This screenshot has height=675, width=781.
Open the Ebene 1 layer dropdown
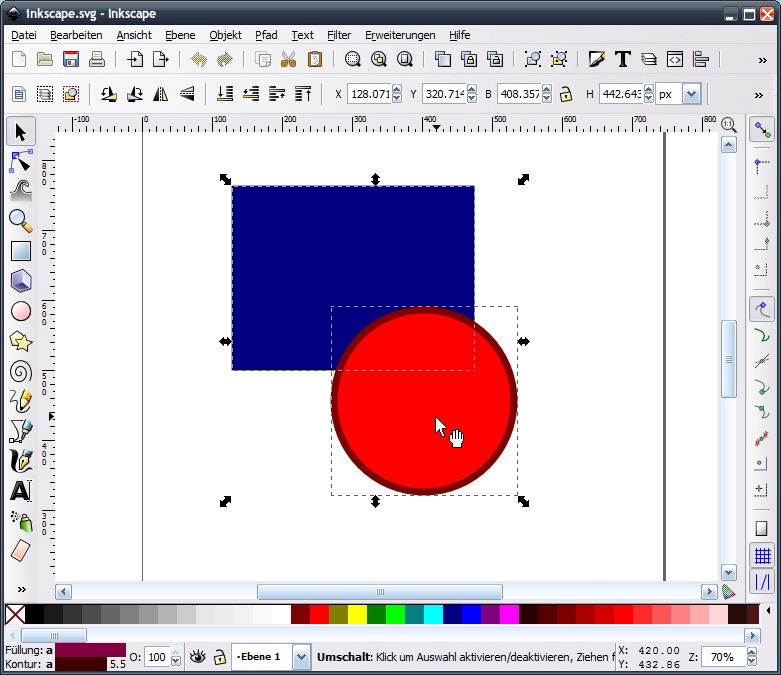coord(300,657)
